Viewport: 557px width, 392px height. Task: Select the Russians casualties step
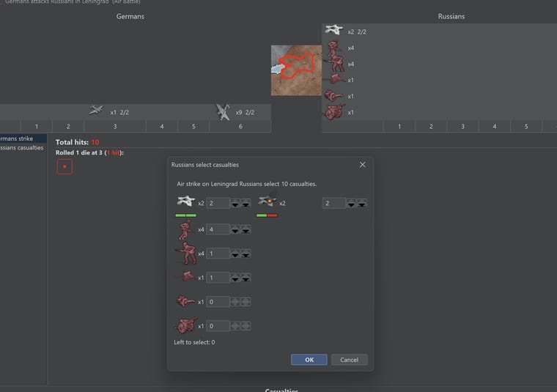[x=21, y=148]
